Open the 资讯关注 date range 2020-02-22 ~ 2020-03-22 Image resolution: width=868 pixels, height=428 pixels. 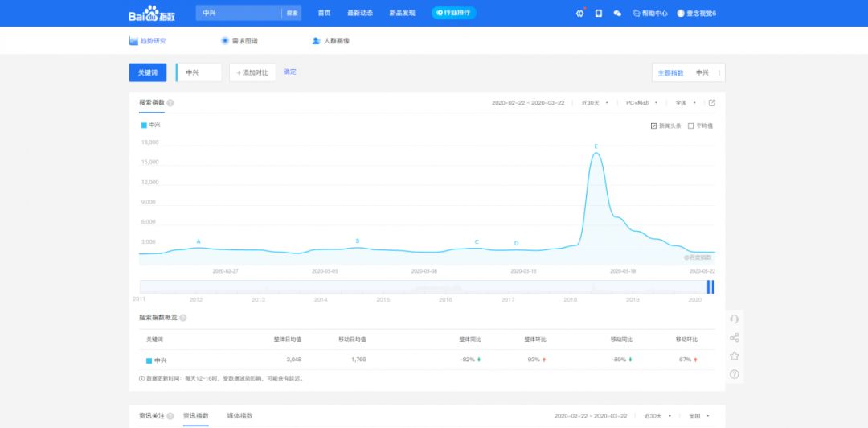click(591, 416)
